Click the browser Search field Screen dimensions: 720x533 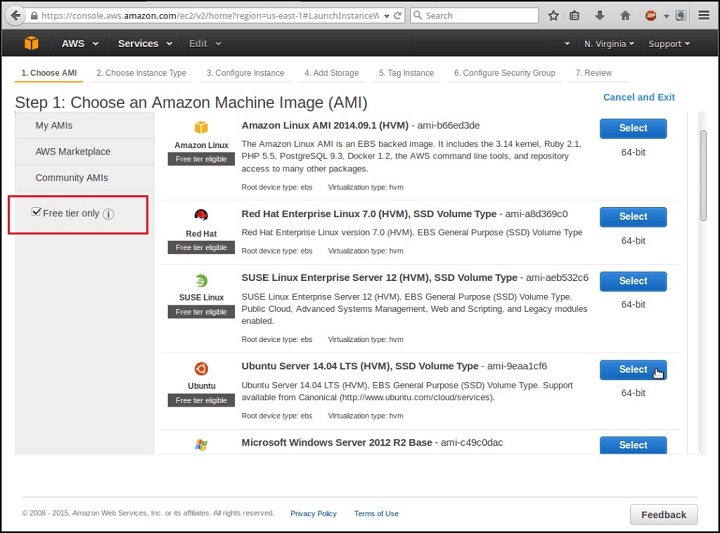(x=474, y=16)
